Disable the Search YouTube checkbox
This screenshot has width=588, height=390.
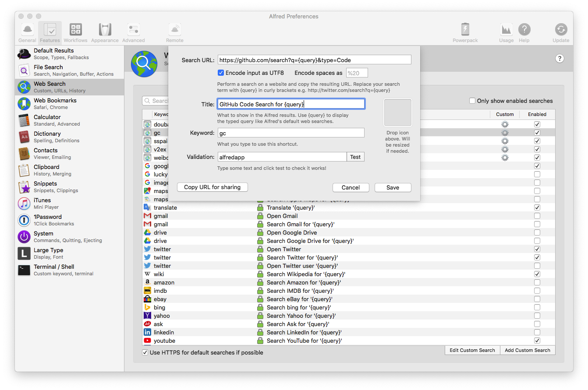coord(537,341)
